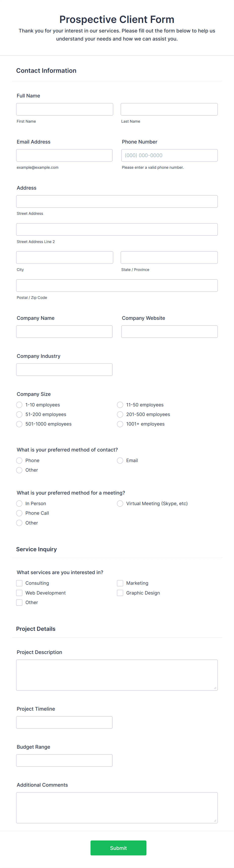This screenshot has height=868, width=234.
Task: Select 1001+ employees option
Action: click(x=120, y=424)
